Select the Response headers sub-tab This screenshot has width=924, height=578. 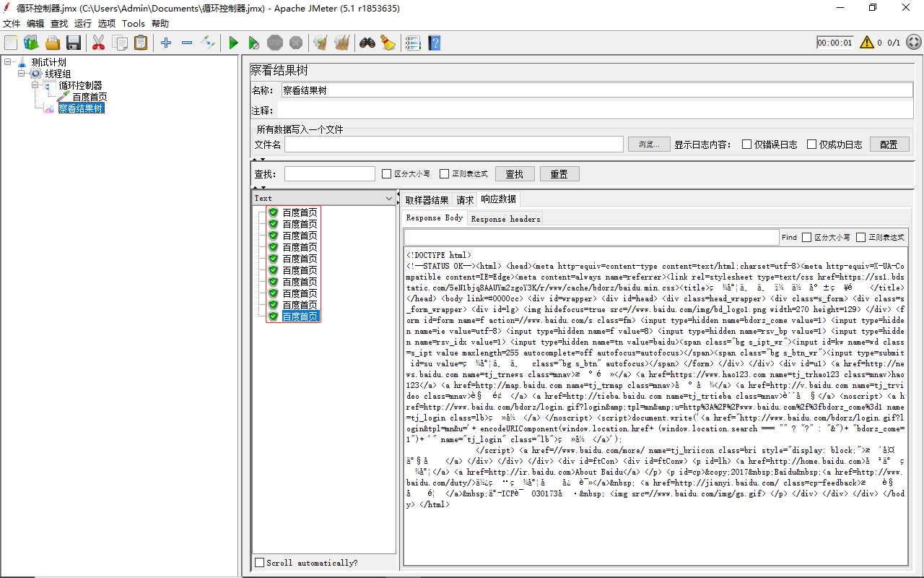click(505, 218)
